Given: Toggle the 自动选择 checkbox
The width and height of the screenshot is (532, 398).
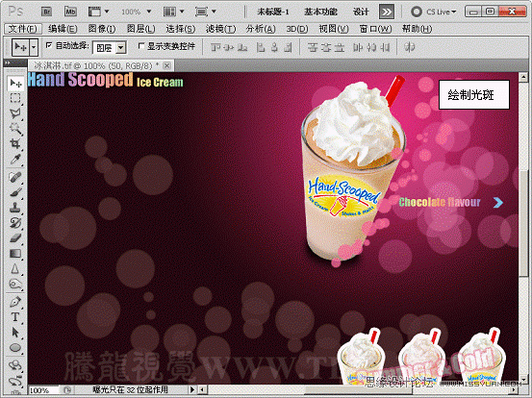Looking at the screenshot, I should coord(49,45).
